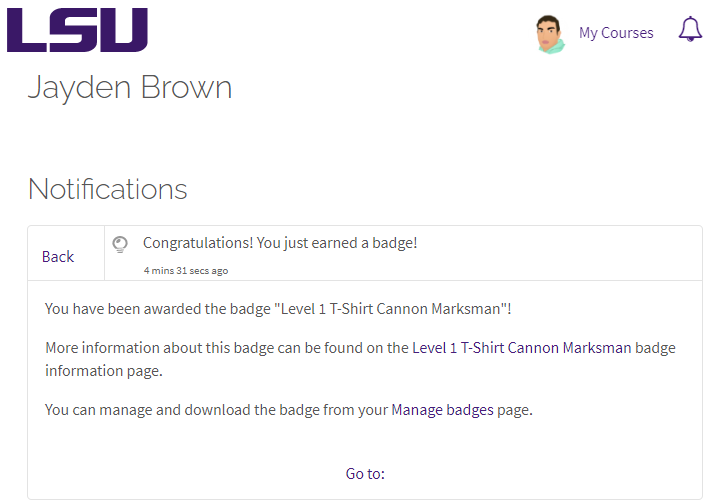Image resolution: width=709 pixels, height=504 pixels.
Task: Click the '4 mins 31 secs ago' timestamp
Action: click(186, 270)
